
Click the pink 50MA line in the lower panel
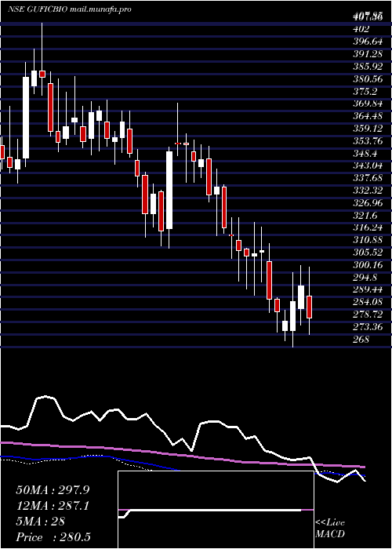(x=182, y=455)
